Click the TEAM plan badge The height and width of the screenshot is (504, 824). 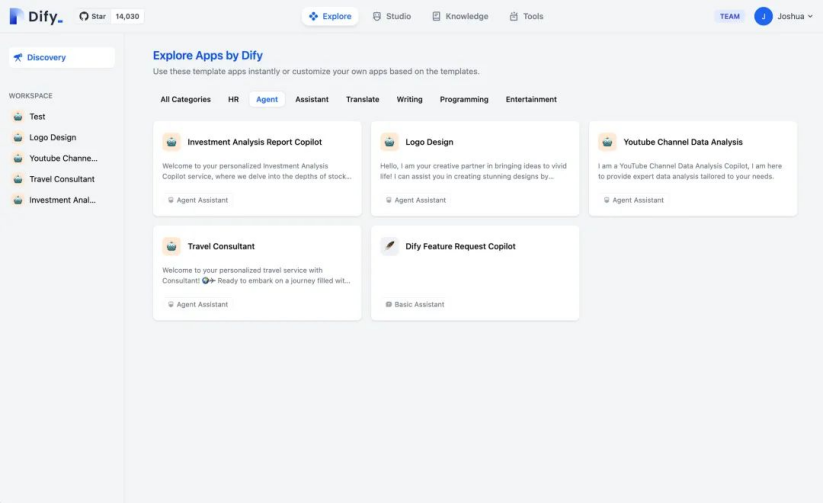click(x=730, y=16)
